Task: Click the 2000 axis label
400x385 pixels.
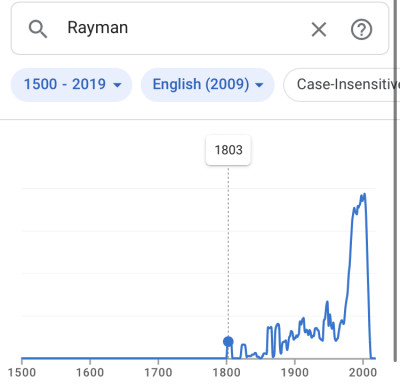Action: [363, 372]
